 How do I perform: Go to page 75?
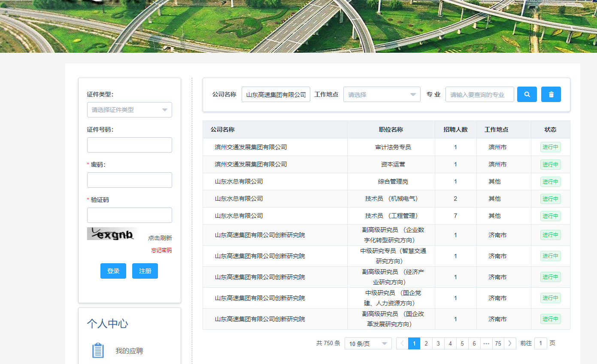click(x=498, y=343)
